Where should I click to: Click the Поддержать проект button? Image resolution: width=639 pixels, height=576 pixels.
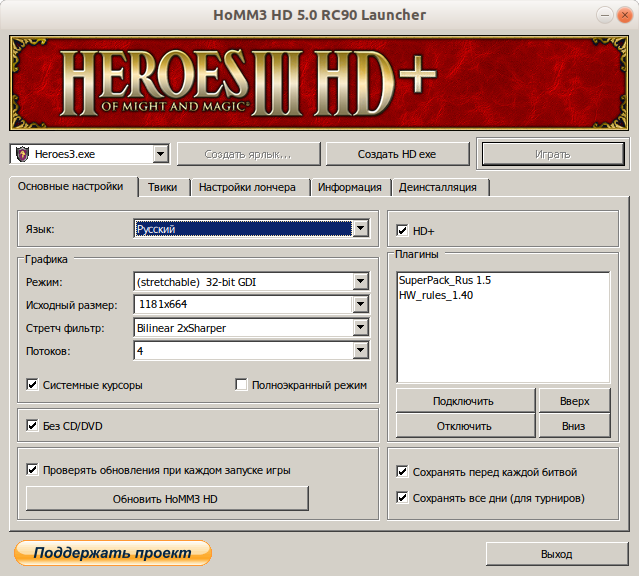point(113,553)
